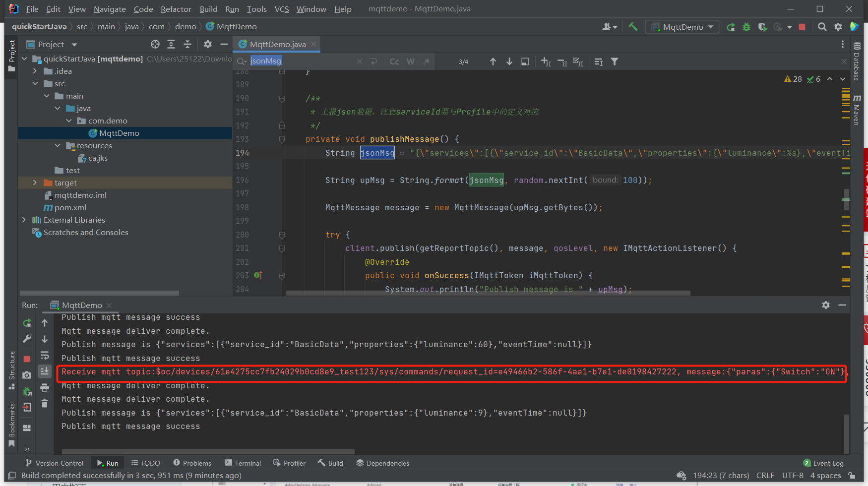Open the MqttDemo run configuration dropdown

coord(682,27)
